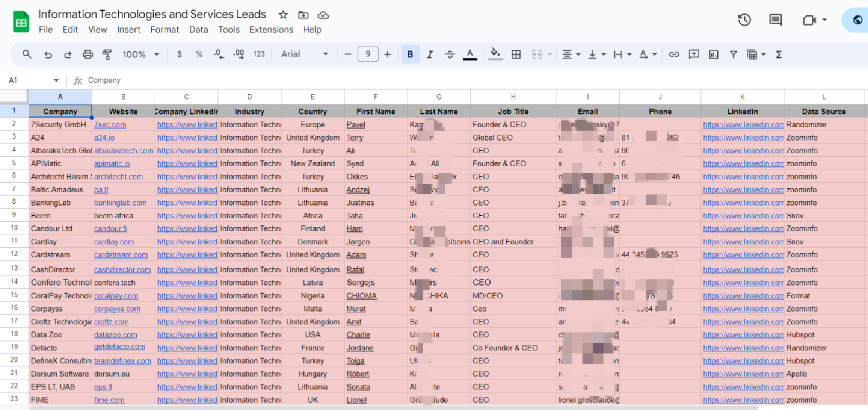Viewport: 868px width, 410px height.
Task: Visit the cardstream.com link
Action: click(121, 255)
